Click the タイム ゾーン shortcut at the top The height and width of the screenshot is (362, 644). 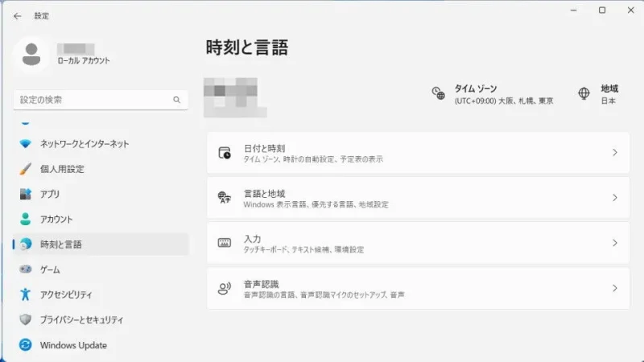(493, 94)
